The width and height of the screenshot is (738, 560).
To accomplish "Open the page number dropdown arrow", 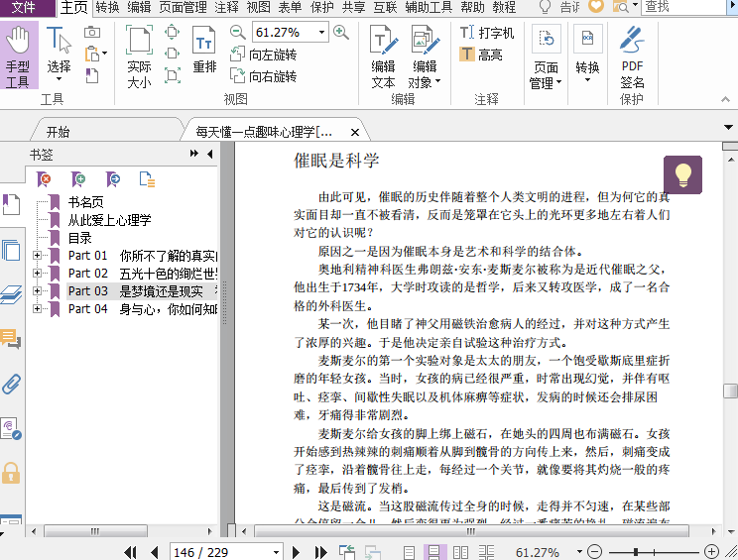I will [277, 552].
